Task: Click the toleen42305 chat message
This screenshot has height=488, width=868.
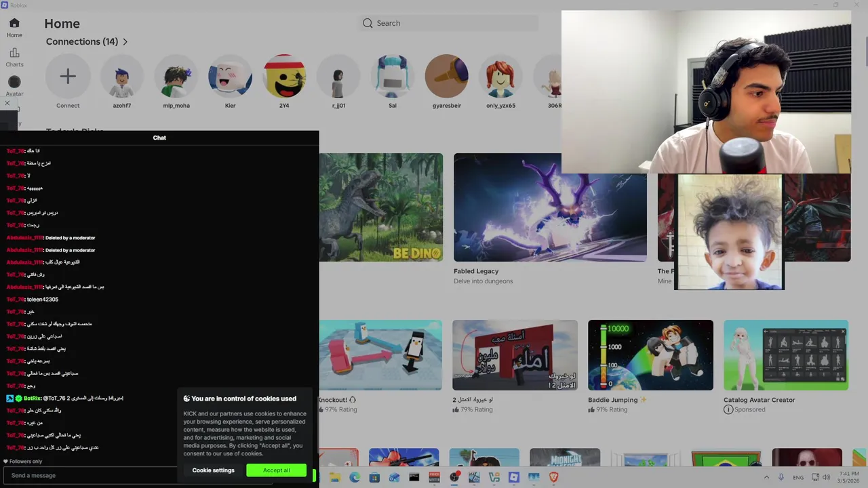Action: tap(33, 300)
